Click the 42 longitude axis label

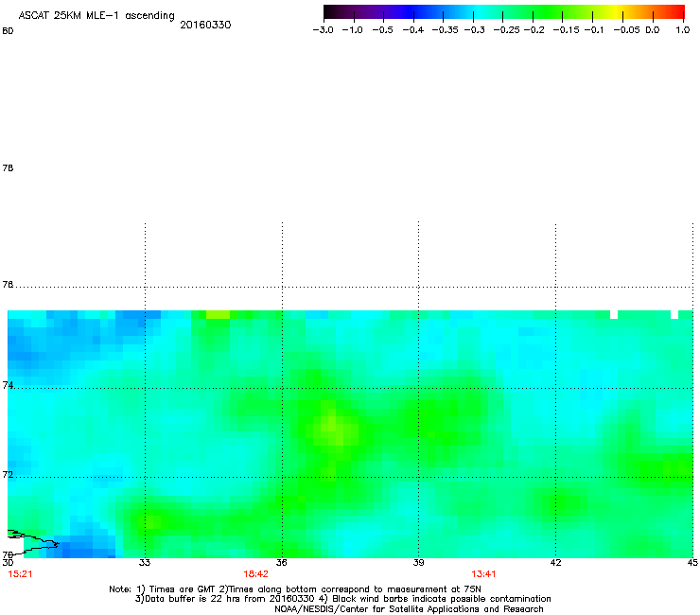tap(555, 563)
